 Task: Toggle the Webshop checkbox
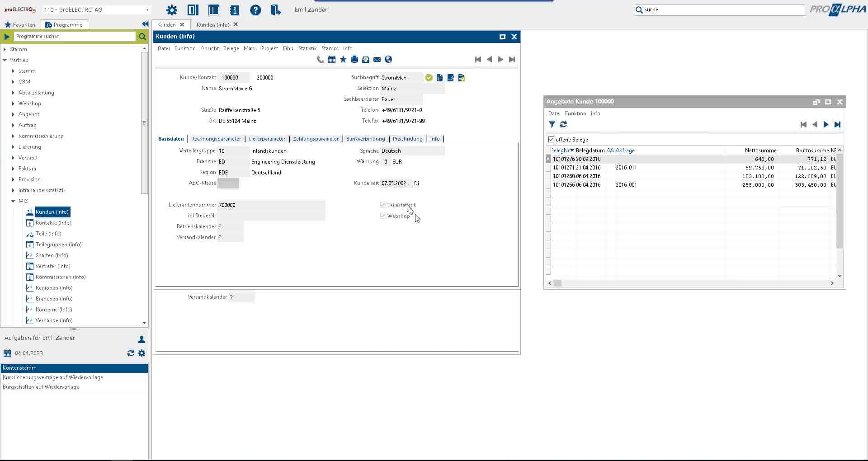(x=383, y=216)
